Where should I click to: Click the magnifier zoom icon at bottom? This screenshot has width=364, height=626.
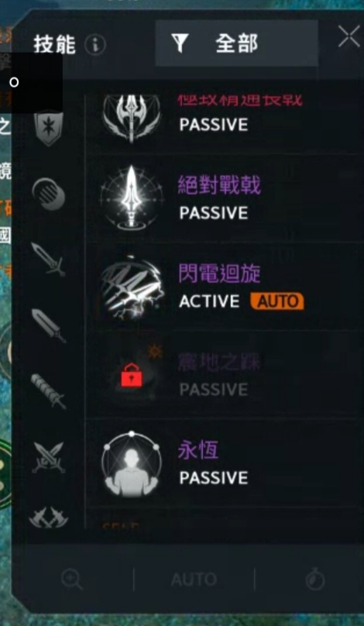[x=72, y=580]
